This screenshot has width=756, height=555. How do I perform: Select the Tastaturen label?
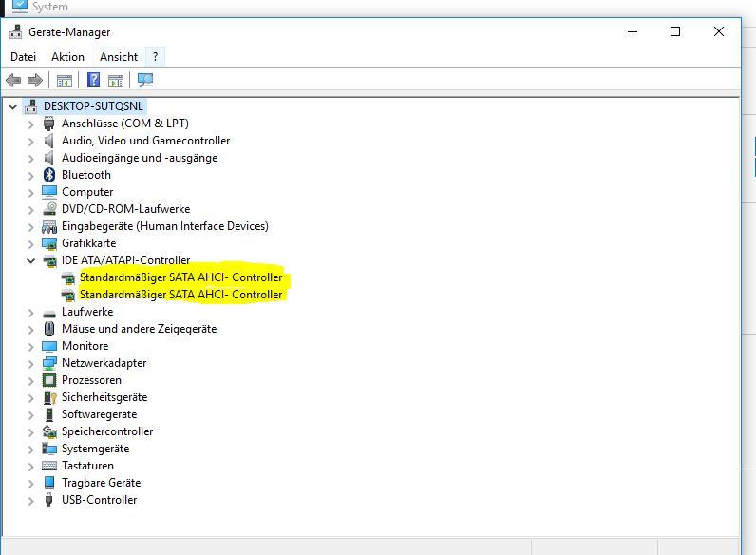click(87, 466)
